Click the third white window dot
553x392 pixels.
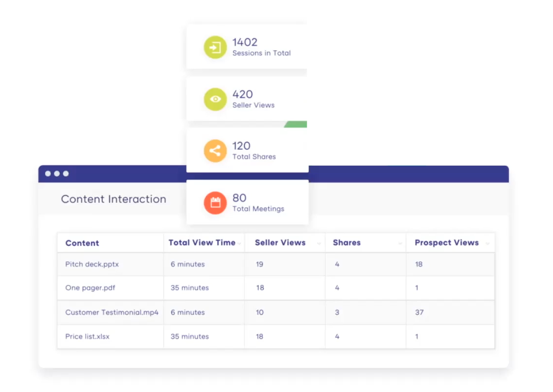click(66, 174)
